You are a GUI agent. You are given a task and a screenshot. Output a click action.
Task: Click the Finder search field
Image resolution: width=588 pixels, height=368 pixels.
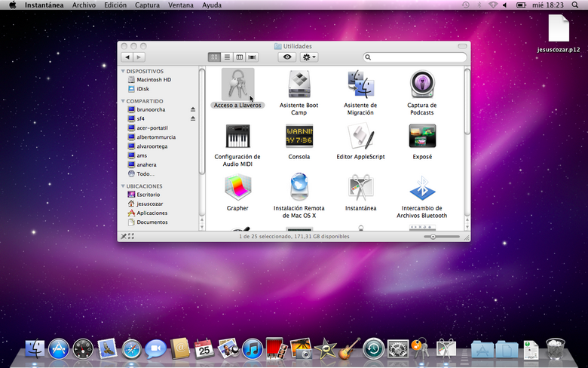[415, 57]
